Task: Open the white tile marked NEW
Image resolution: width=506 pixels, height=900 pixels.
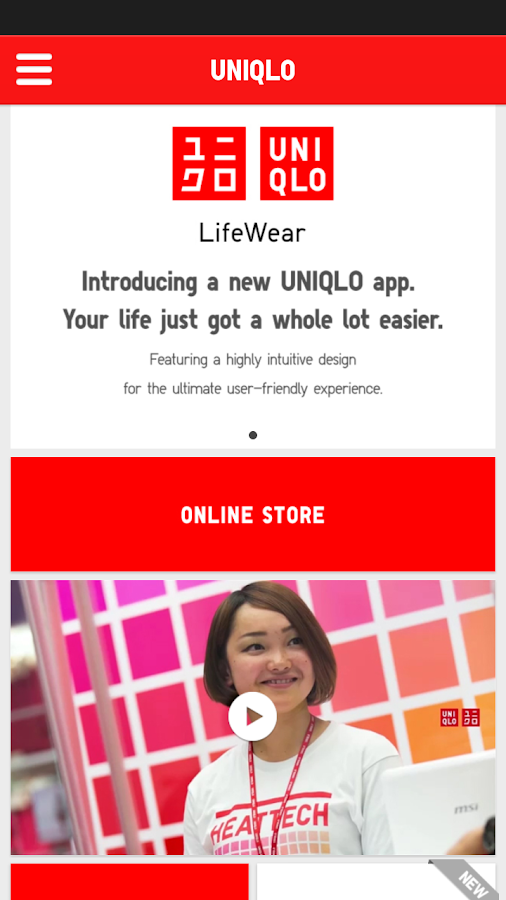Action: pos(376,882)
